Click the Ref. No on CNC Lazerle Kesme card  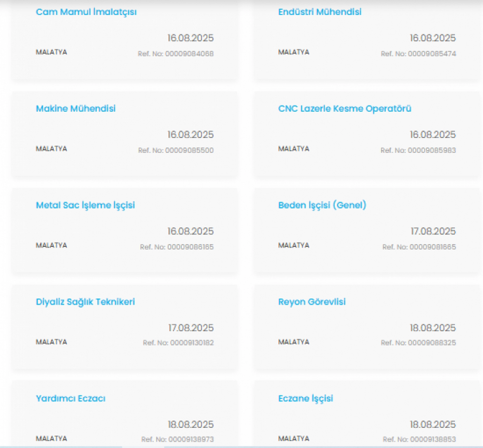tap(418, 150)
